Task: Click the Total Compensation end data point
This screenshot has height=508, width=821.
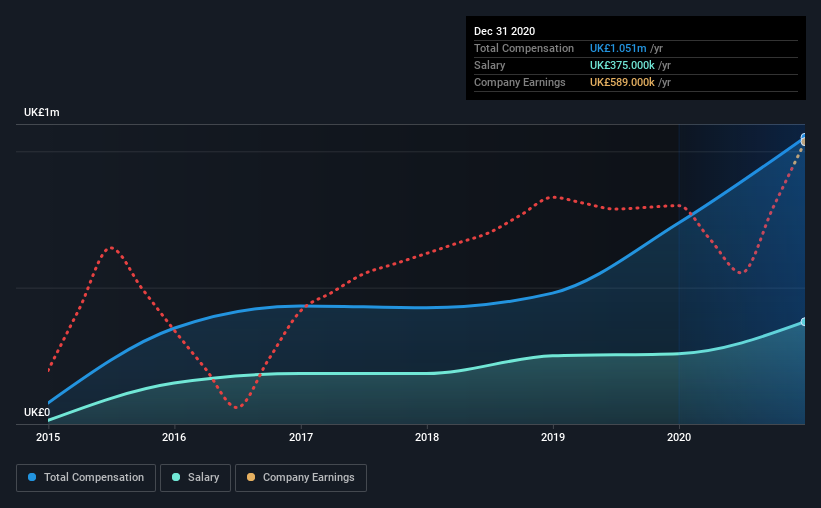Action: coord(803,137)
